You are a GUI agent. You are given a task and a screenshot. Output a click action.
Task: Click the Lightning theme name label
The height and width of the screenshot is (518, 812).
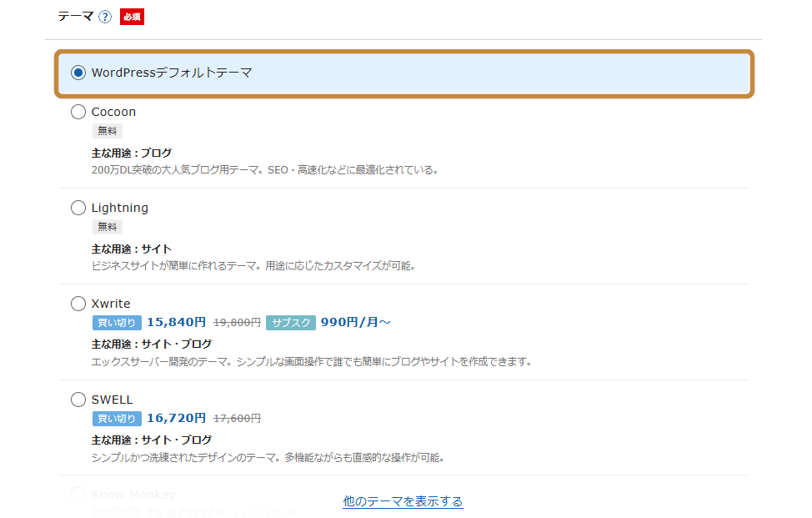(120, 209)
